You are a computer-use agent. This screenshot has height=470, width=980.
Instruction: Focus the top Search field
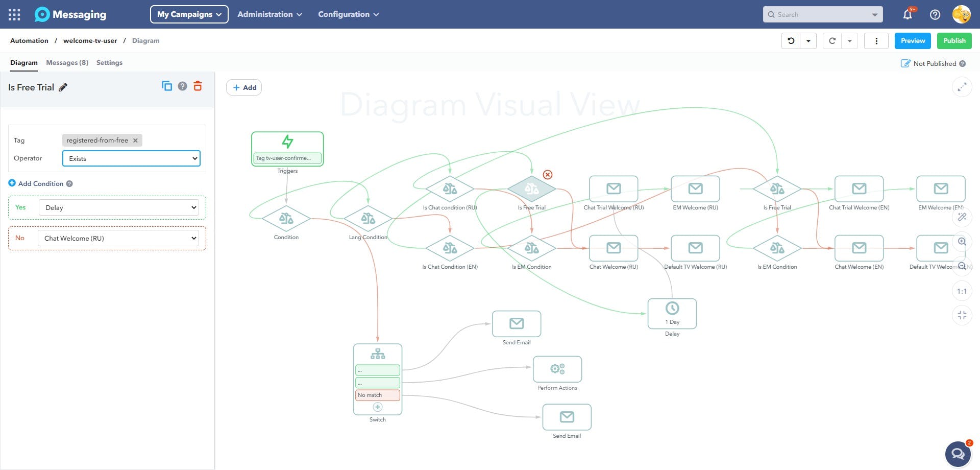point(822,15)
